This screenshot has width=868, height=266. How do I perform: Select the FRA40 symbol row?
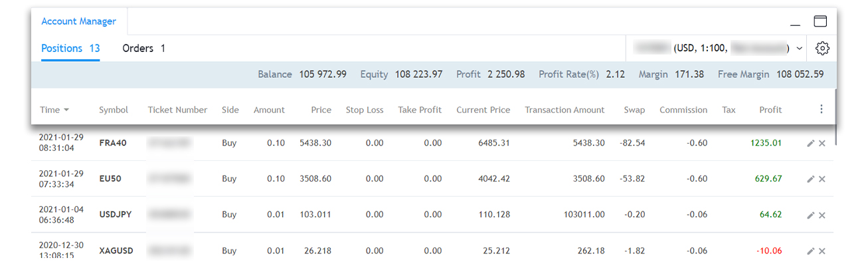click(114, 143)
